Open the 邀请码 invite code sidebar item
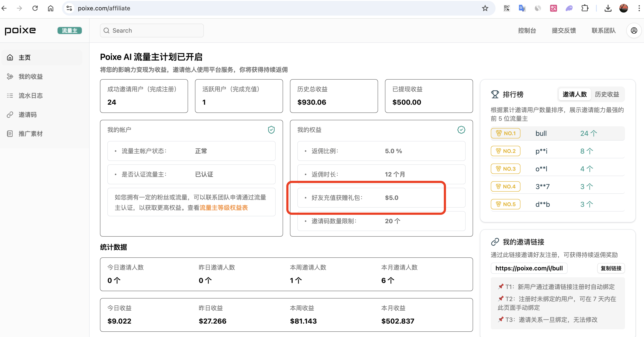644x337 pixels. click(x=27, y=115)
